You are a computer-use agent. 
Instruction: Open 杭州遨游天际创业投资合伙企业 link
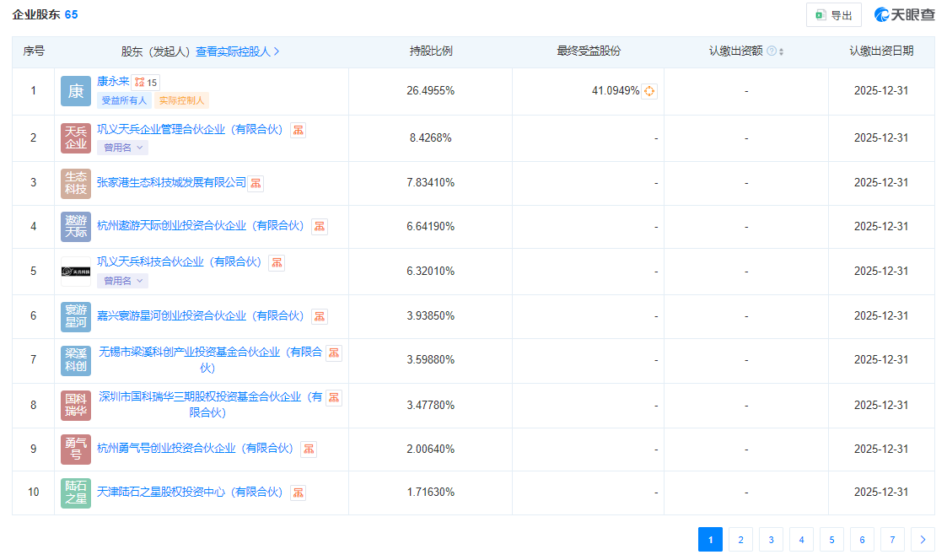(x=200, y=225)
